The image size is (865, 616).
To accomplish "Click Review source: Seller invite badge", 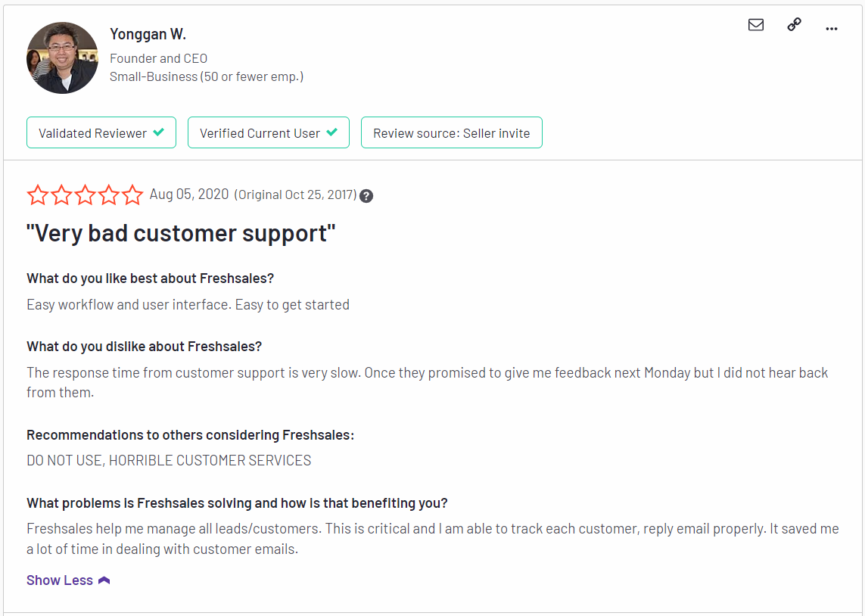I will 451,132.
